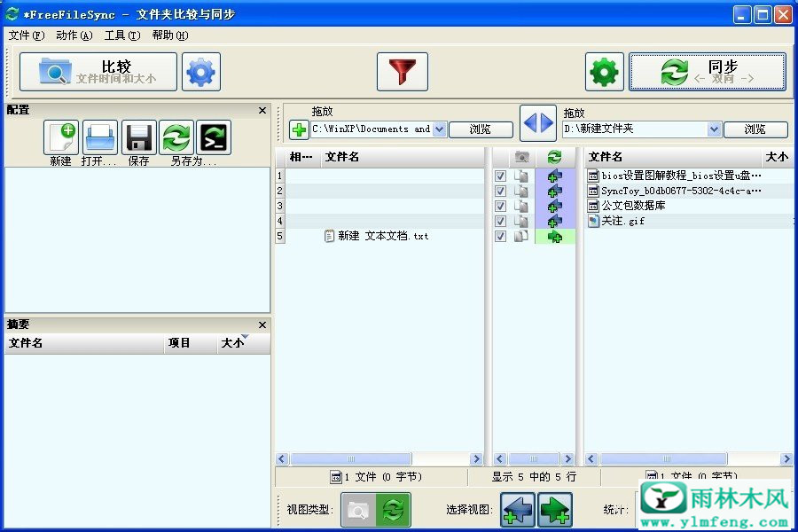
Task: Save current configuration (保存)
Action: 138,137
